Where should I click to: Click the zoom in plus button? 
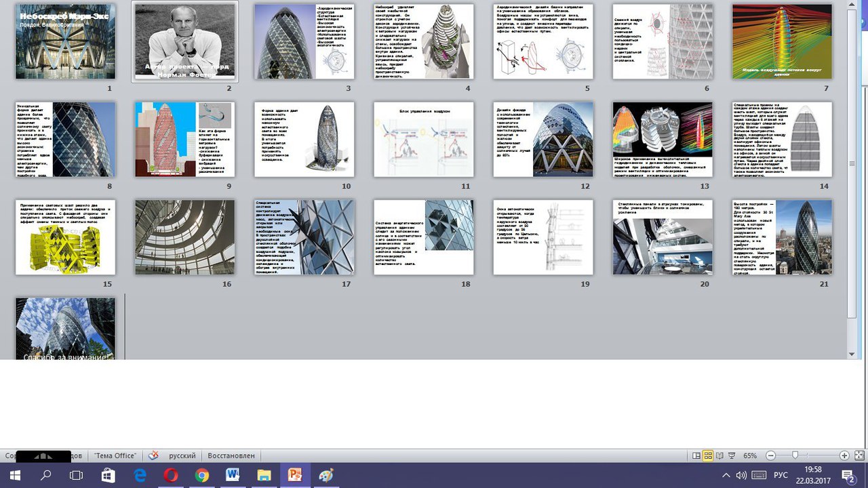click(x=844, y=456)
